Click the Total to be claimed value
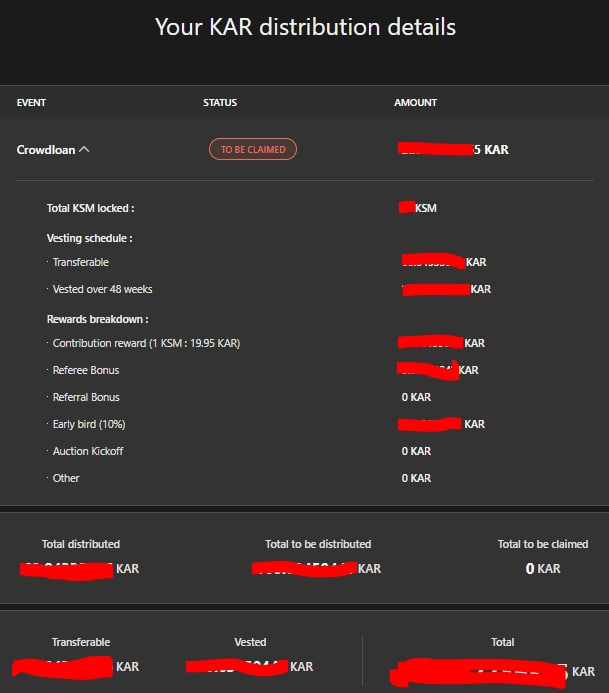Screen dimensions: 609x693 pos(543,568)
